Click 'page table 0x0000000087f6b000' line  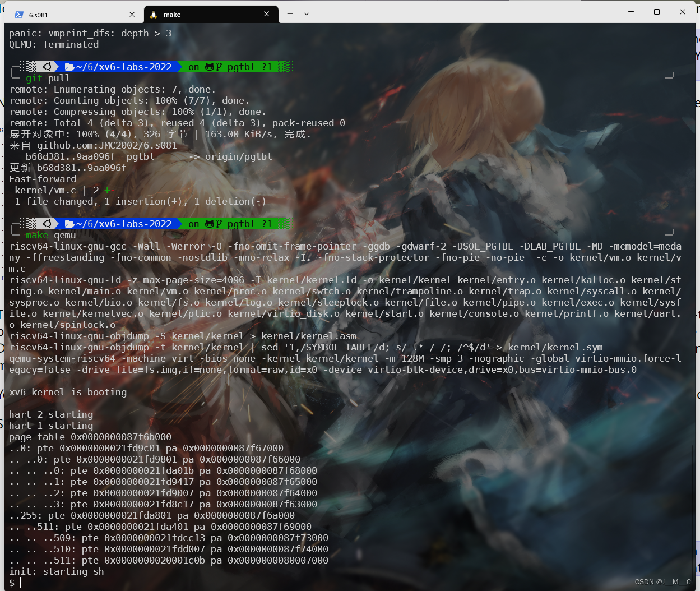pyautogui.click(x=90, y=437)
